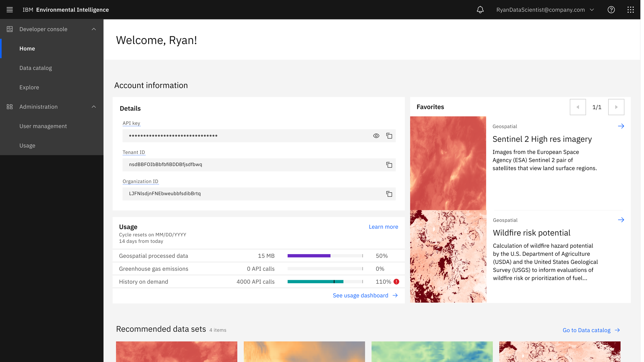Open User management page
Viewport: 644px width, 362px height.
43,126
